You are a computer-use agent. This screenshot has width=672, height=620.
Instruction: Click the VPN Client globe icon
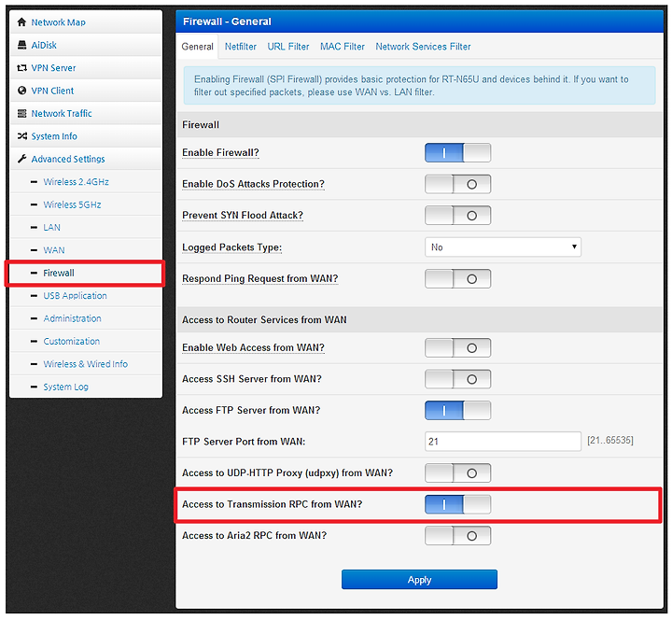pos(21,91)
